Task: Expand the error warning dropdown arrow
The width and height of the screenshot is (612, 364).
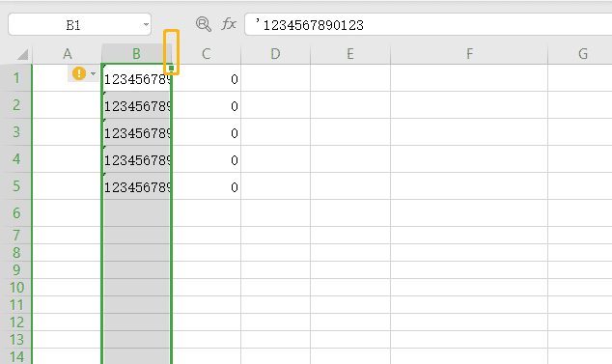Action: click(x=93, y=73)
